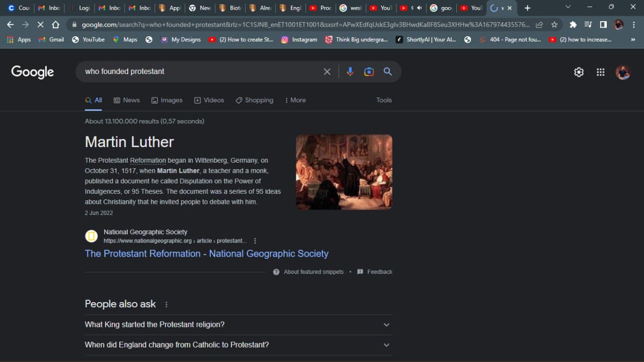644x362 pixels.
Task: Go back to the previous page
Action: (x=11, y=25)
